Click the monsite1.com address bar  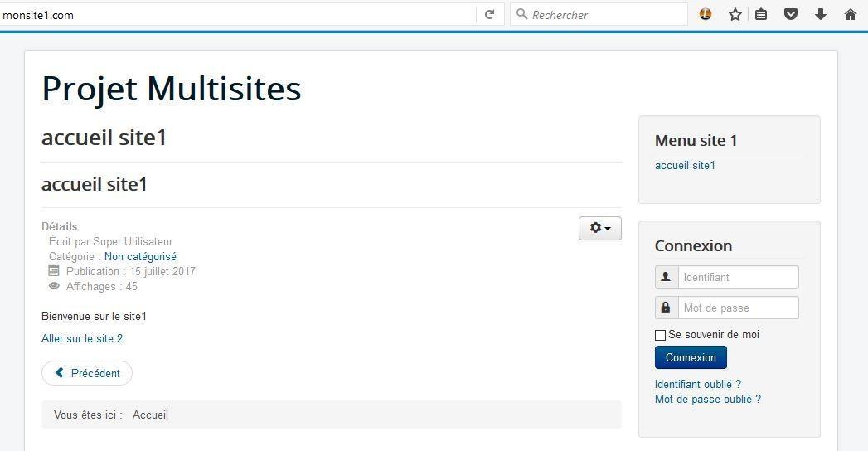(238, 15)
